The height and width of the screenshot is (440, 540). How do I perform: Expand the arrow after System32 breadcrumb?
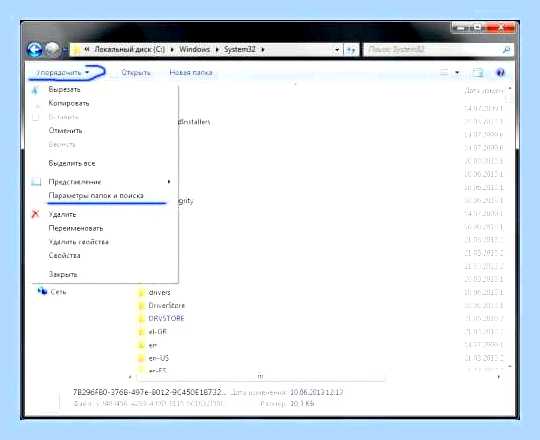click(x=262, y=50)
